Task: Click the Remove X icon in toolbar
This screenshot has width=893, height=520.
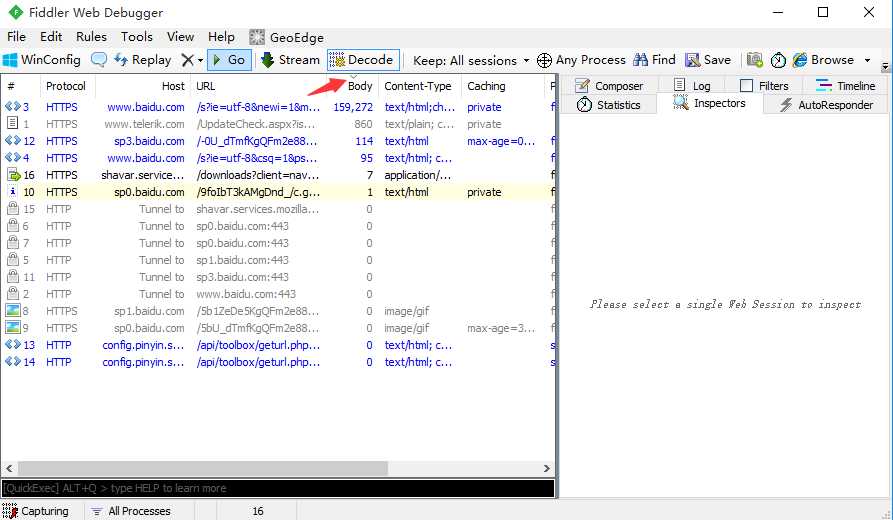Action: tap(187, 60)
